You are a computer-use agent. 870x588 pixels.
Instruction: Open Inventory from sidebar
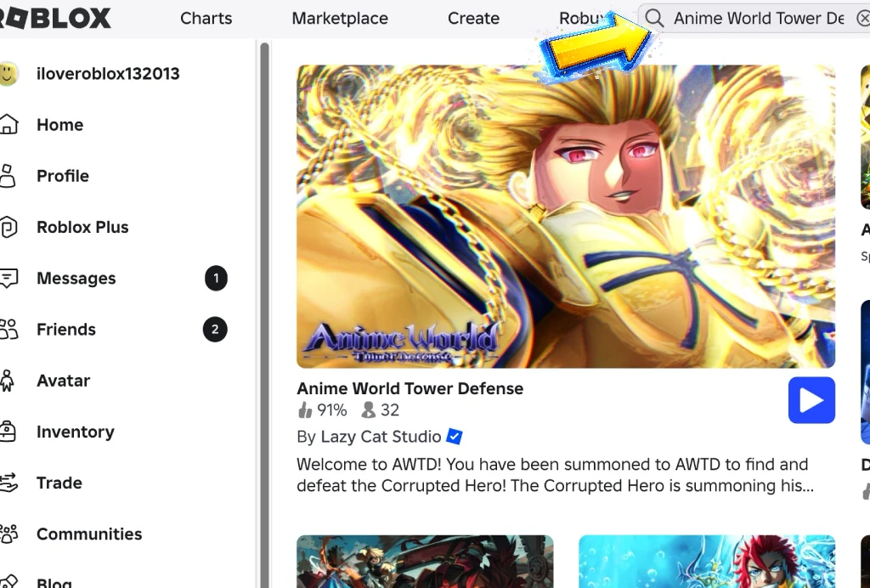[x=76, y=432]
